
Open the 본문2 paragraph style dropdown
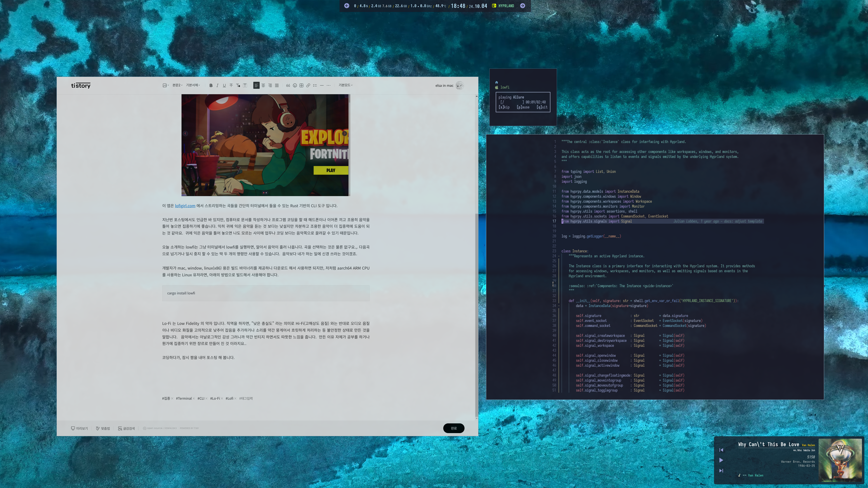click(x=177, y=85)
